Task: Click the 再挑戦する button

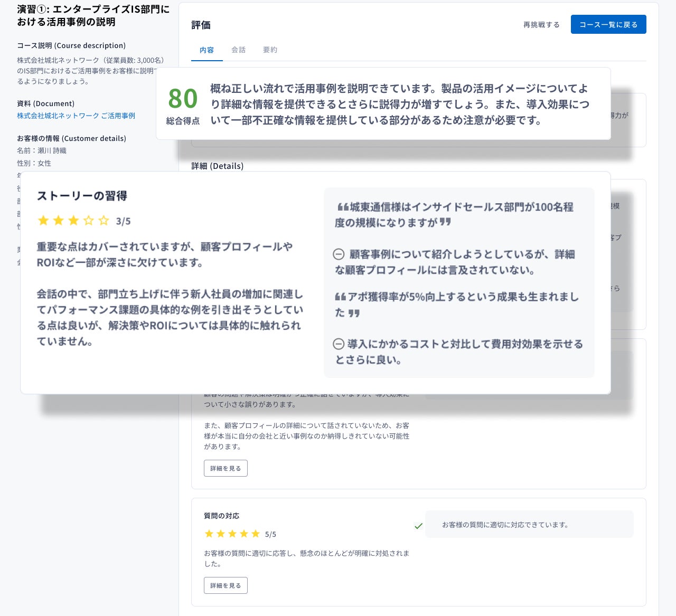Action: tap(541, 25)
